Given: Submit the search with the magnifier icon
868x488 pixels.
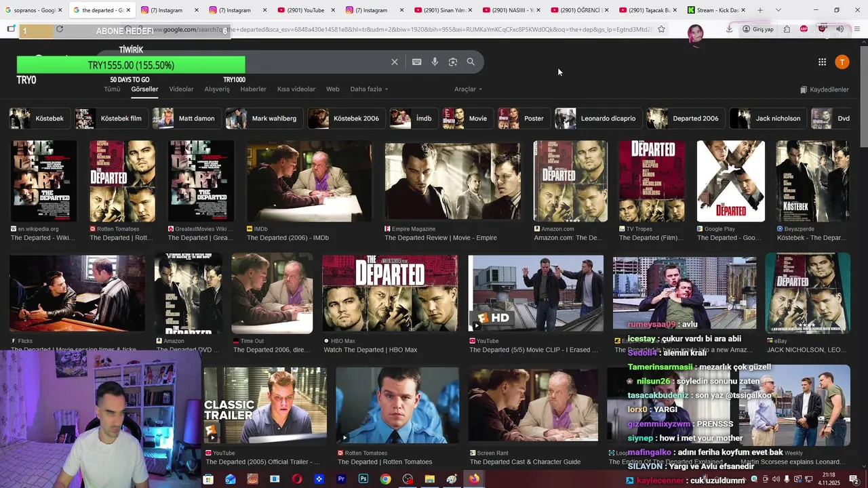Looking at the screenshot, I should (471, 62).
